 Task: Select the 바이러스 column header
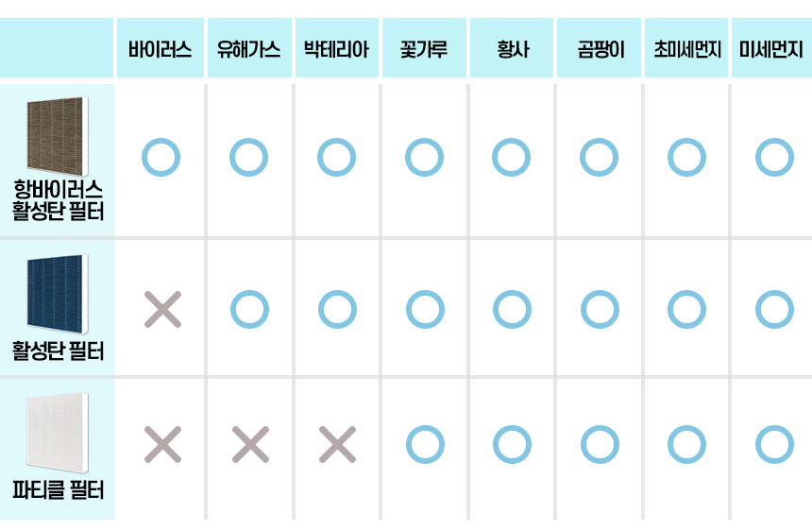pos(161,48)
